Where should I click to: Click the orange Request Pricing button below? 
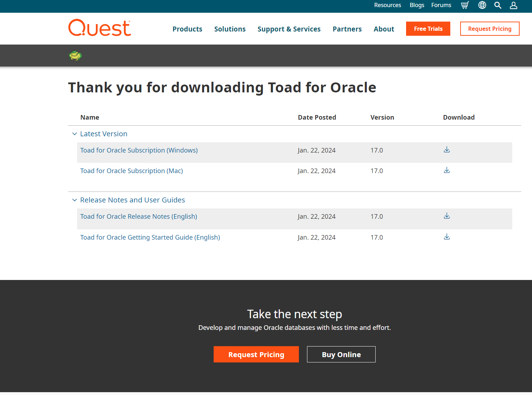(x=256, y=354)
